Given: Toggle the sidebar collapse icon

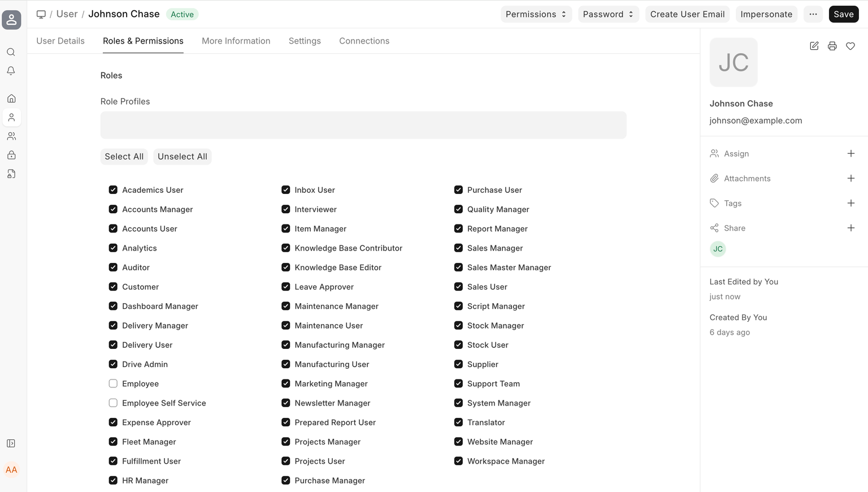Looking at the screenshot, I should point(11,443).
